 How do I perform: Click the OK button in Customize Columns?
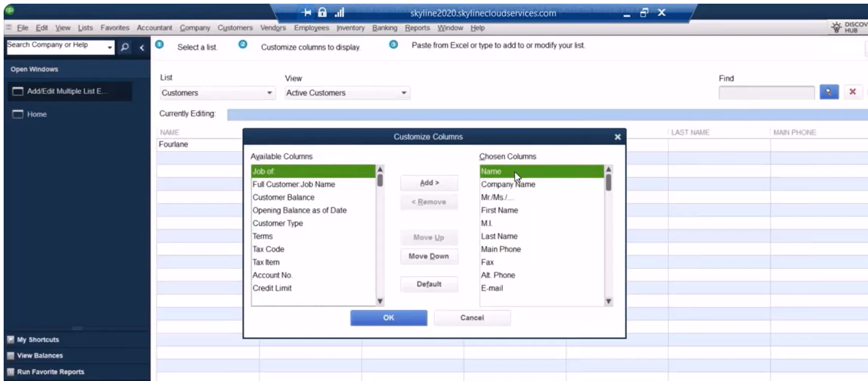pyautogui.click(x=389, y=318)
